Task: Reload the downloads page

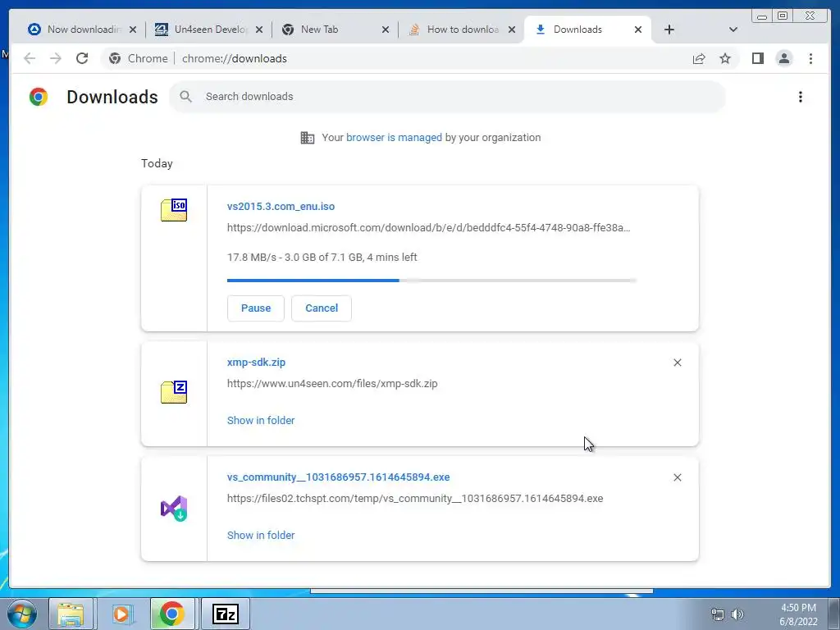Action: tap(82, 58)
